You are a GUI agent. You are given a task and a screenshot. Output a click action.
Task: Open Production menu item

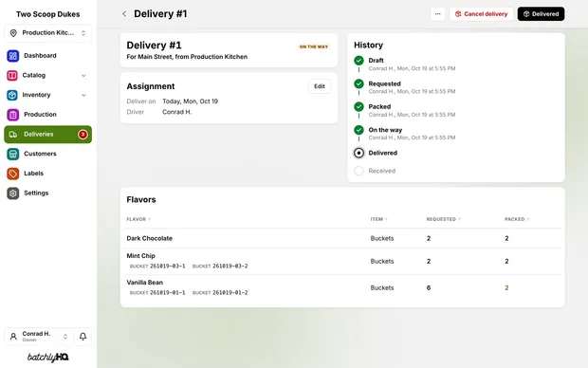click(x=48, y=115)
